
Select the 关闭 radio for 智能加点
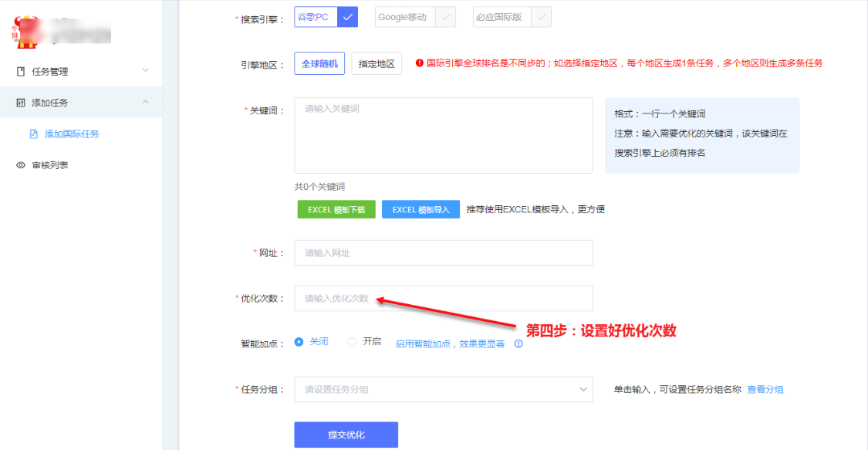pos(299,342)
